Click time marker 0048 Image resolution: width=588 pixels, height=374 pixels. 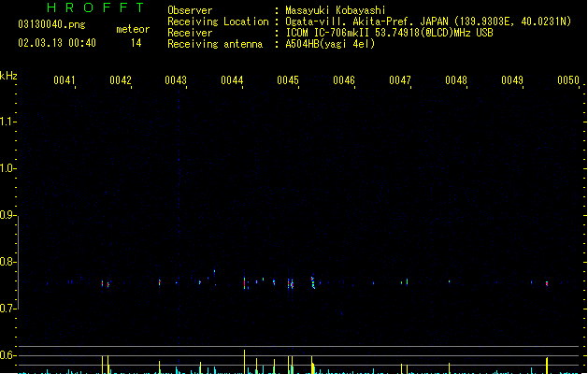click(x=456, y=80)
